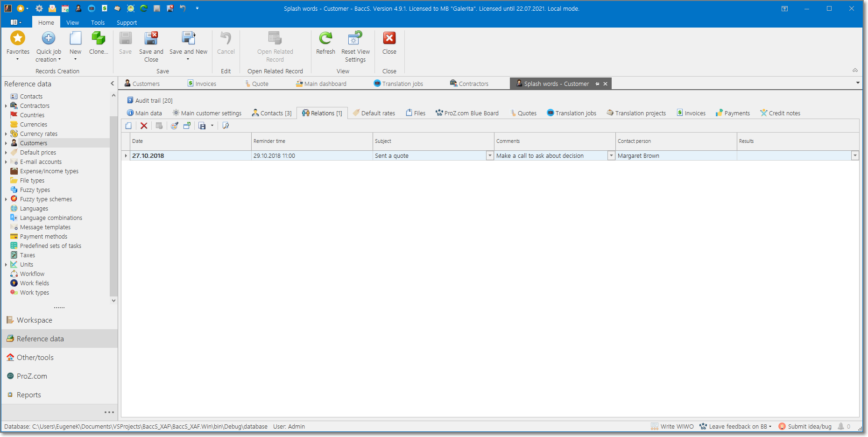Click the red Close icon in ribbon
The image size is (868, 437).
tap(389, 38)
